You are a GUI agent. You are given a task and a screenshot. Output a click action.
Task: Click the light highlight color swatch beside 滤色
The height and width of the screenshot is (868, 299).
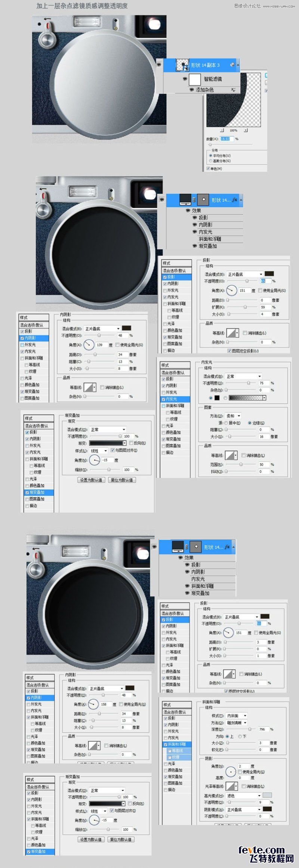[x=267, y=795]
